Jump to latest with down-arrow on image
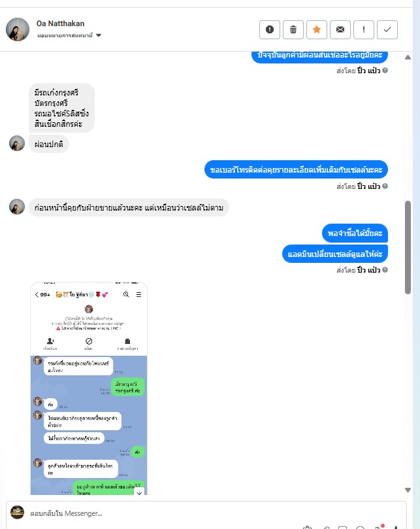 [139, 493]
